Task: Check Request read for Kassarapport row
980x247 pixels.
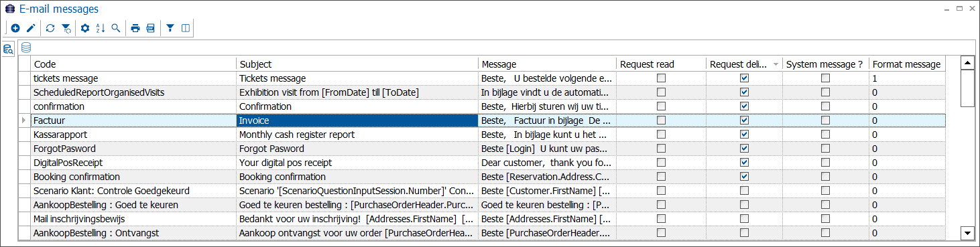Action: click(x=662, y=135)
